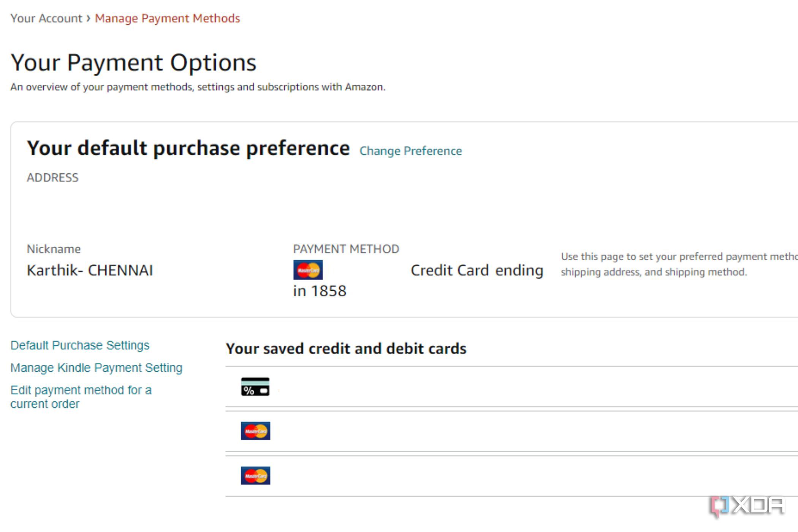Open the Change Preference link

pos(410,151)
